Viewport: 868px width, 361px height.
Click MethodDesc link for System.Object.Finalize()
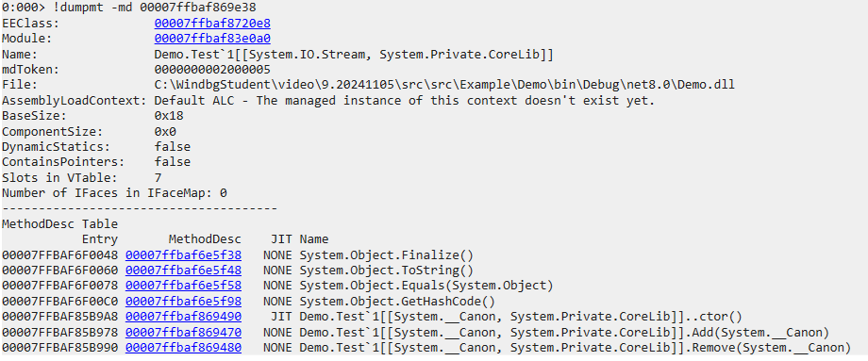183,255
